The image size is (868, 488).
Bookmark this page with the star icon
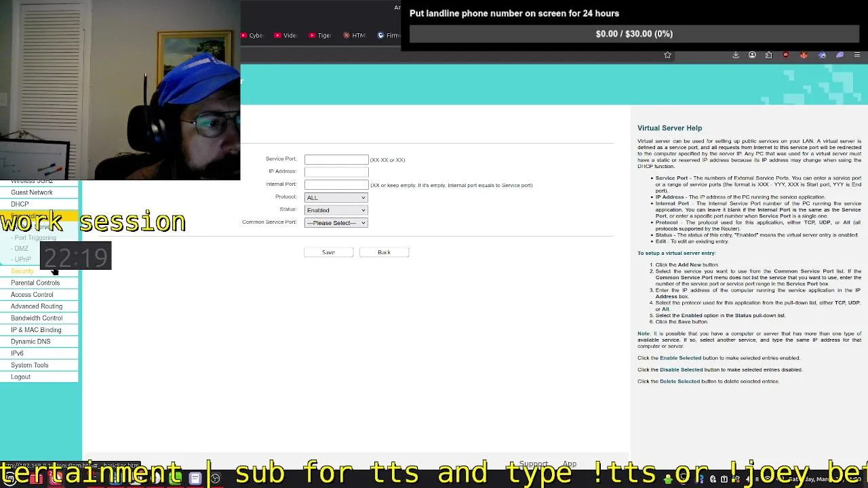point(667,55)
